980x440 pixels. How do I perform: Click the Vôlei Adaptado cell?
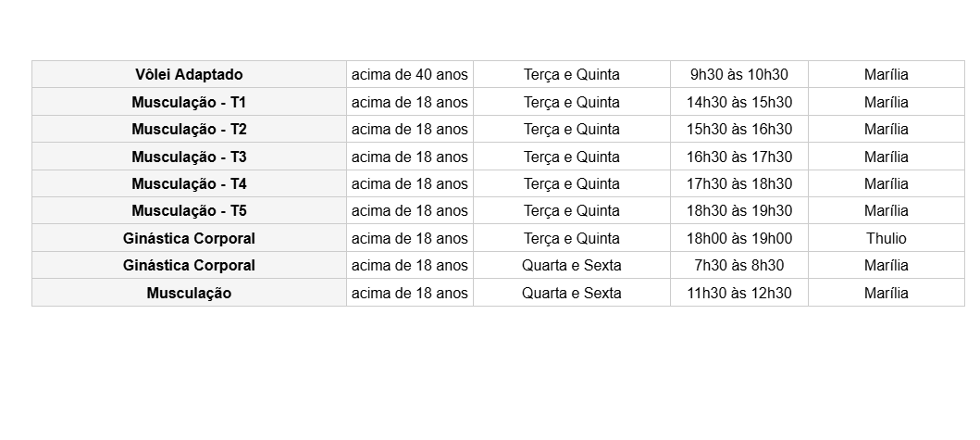(189, 75)
